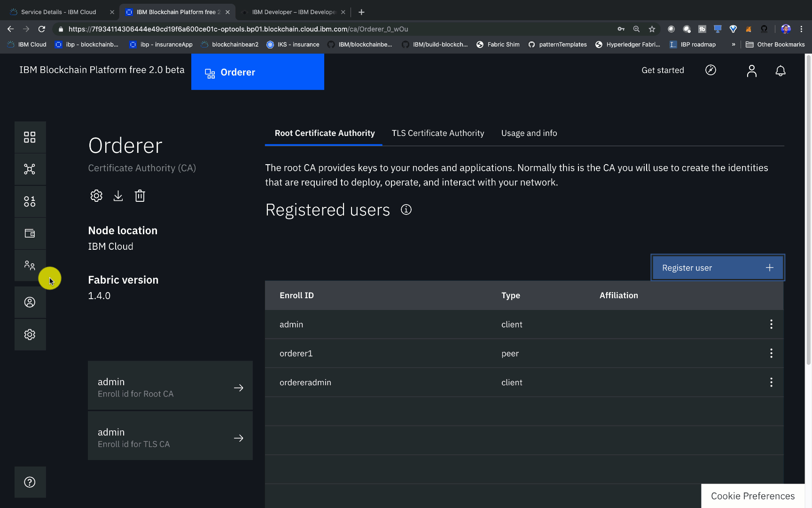812x508 pixels.
Task: Open the patternTemplates bookmark
Action: pos(558,44)
